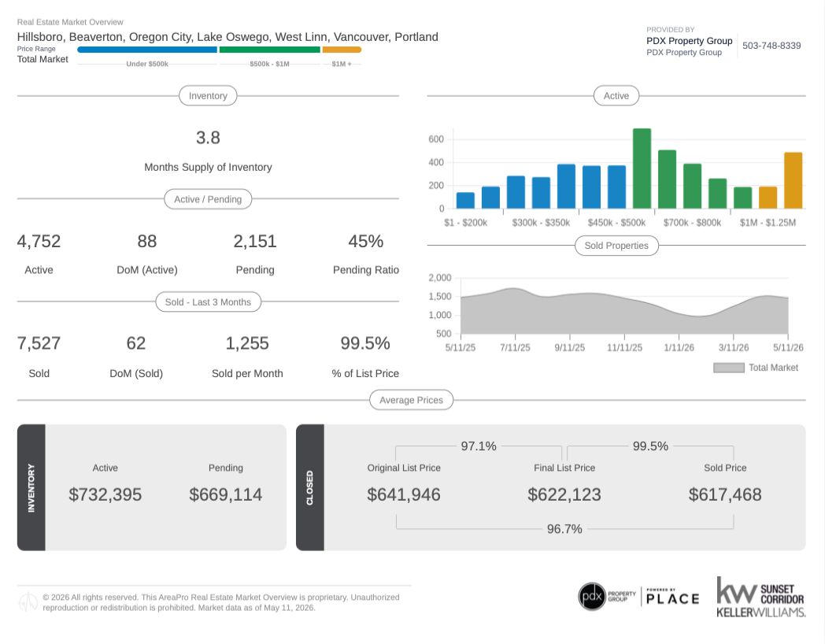Click the $300k - $350k axis label

click(x=541, y=223)
